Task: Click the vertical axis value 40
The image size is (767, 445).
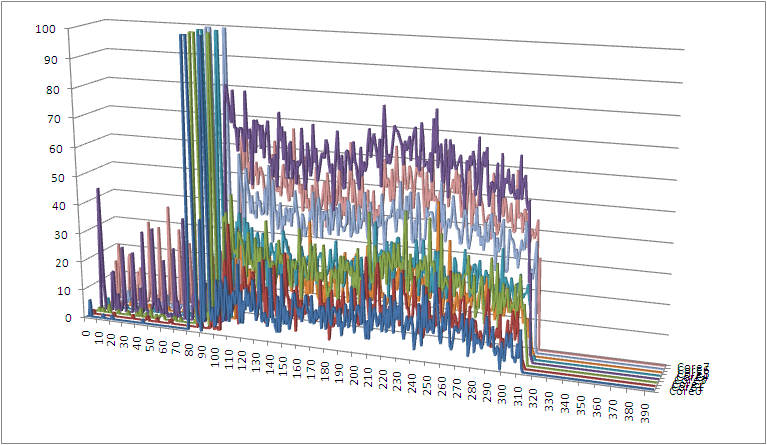Action: tap(61, 205)
